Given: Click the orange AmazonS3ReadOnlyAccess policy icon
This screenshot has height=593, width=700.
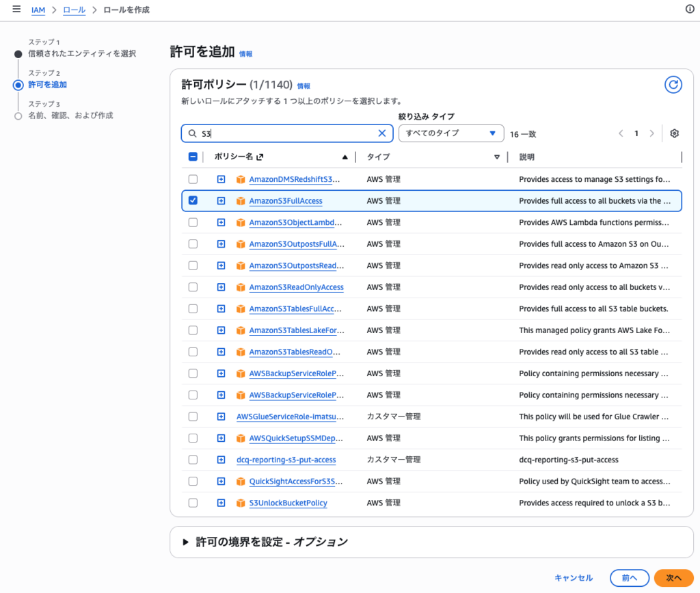Looking at the screenshot, I should [241, 287].
